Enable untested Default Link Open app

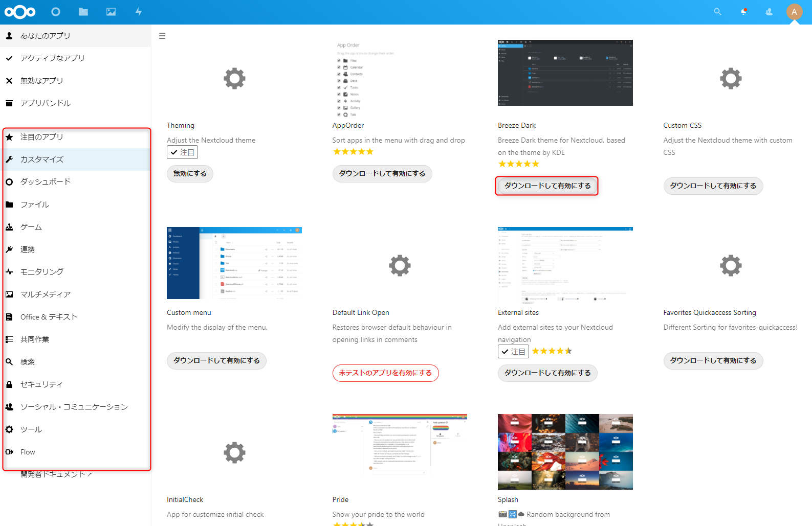click(385, 373)
